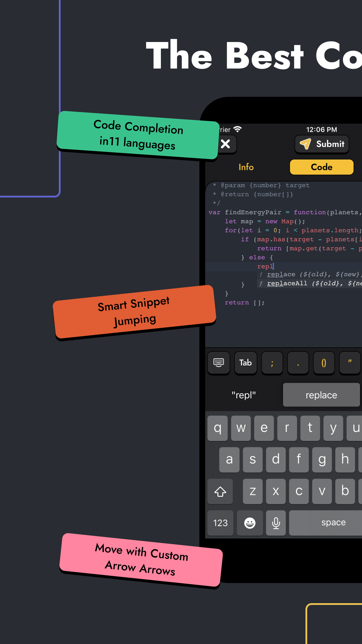Pick replaceAll completion entry
Viewport: 362px width, 644px height.
point(310,283)
